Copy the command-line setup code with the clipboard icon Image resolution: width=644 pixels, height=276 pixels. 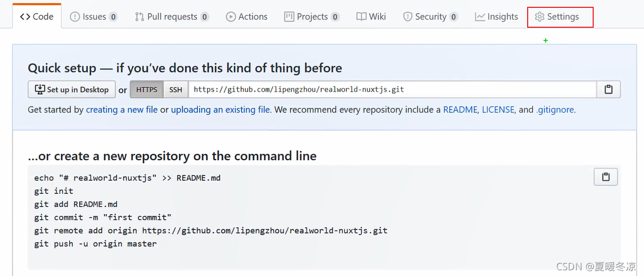(606, 177)
